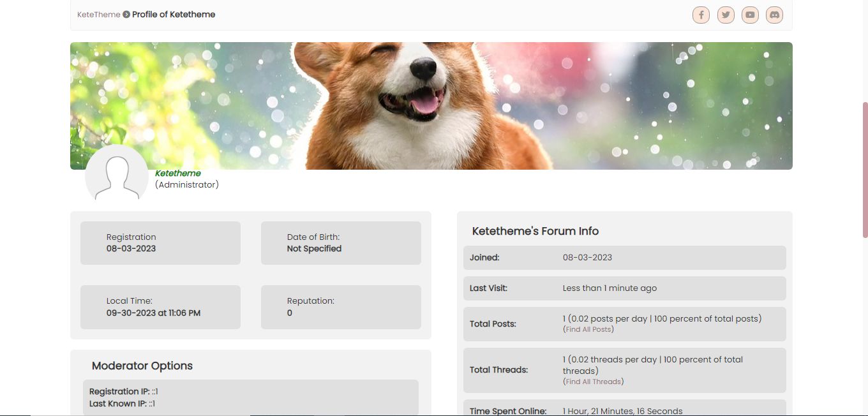
Task: Click Ketetheme's Forum Info heading
Action: tap(535, 231)
